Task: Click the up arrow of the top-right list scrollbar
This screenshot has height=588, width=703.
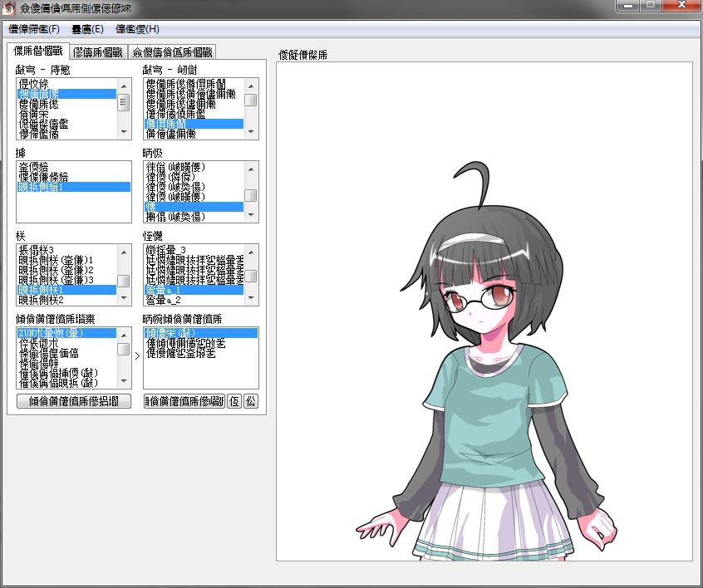Action: pos(250,85)
